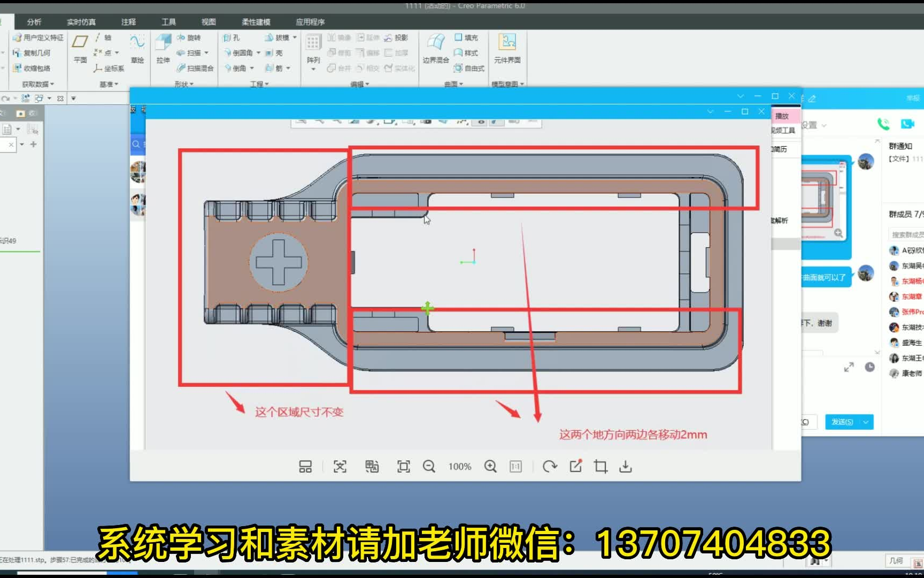Click the 1:1 actual-size icon in viewer

[515, 467]
